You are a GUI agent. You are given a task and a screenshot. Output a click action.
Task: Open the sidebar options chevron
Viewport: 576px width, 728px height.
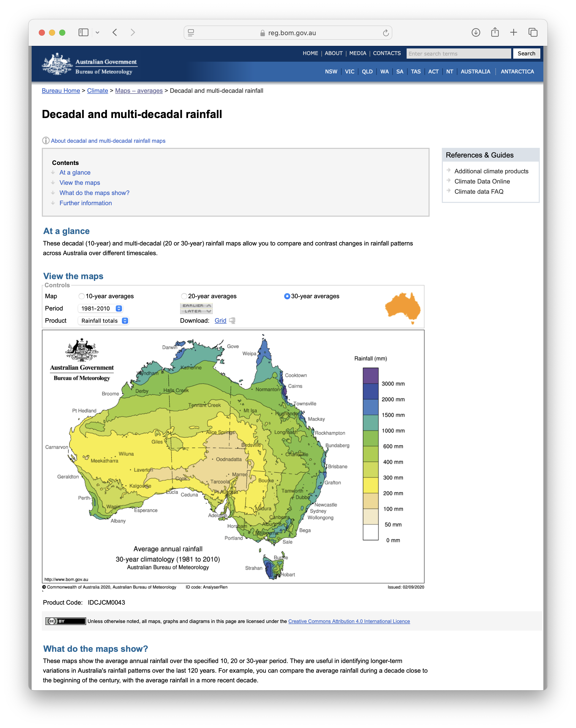pos(97,33)
